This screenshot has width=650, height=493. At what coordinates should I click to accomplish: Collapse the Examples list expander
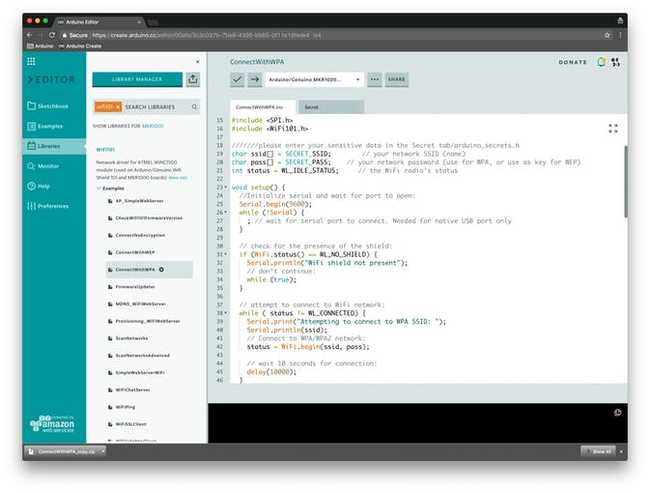(99, 188)
